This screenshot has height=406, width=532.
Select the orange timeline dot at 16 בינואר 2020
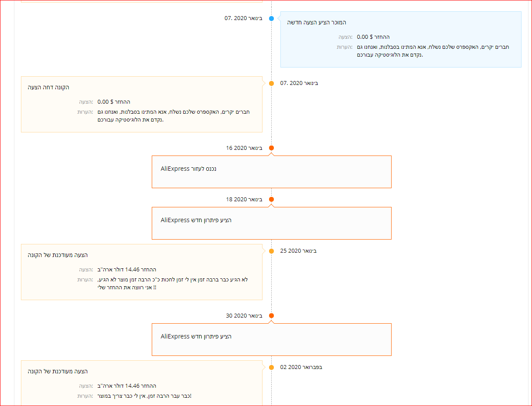[x=271, y=148]
